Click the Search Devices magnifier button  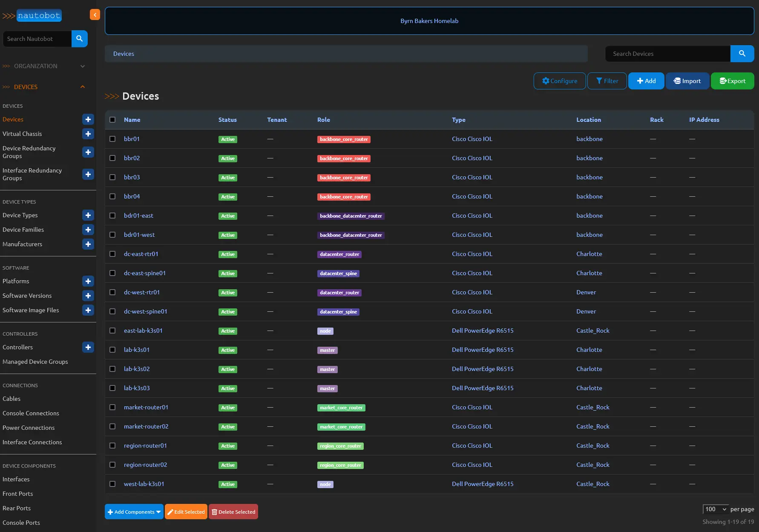(x=742, y=54)
